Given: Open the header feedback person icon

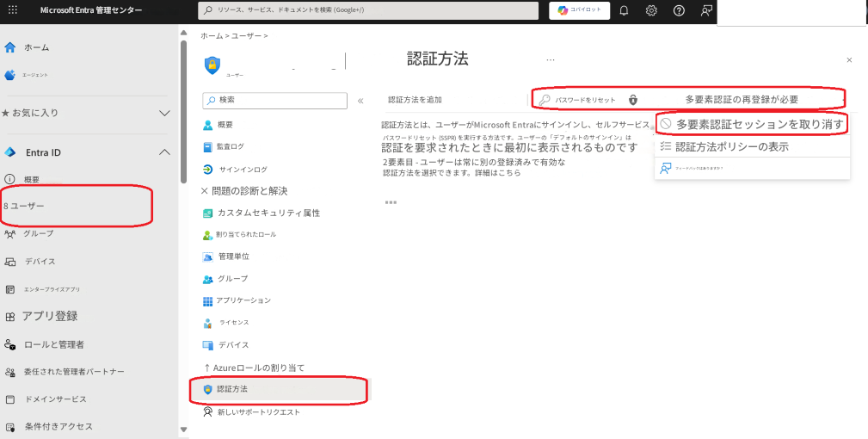Looking at the screenshot, I should click(705, 10).
